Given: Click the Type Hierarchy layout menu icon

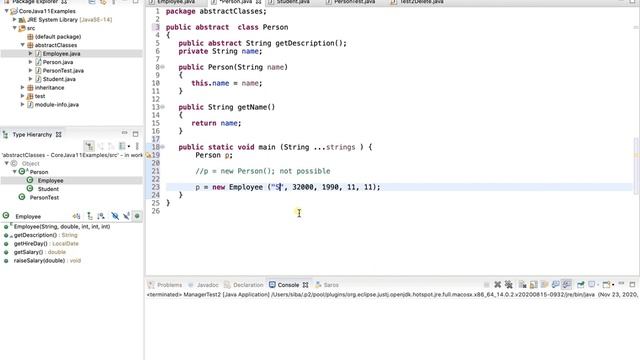Looking at the screenshot, I should (124, 146).
